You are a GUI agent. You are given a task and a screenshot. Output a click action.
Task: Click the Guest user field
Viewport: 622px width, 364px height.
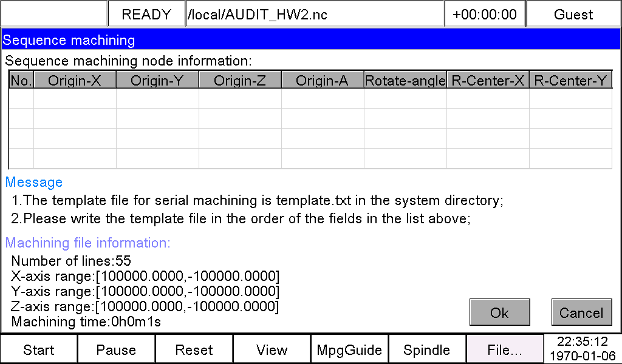coord(573,15)
